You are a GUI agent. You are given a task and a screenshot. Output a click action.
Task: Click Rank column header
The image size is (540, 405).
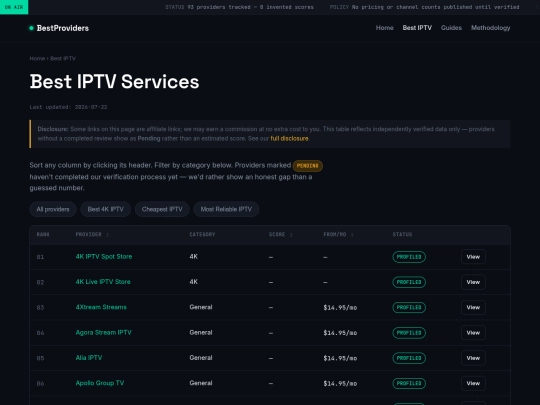tap(43, 235)
